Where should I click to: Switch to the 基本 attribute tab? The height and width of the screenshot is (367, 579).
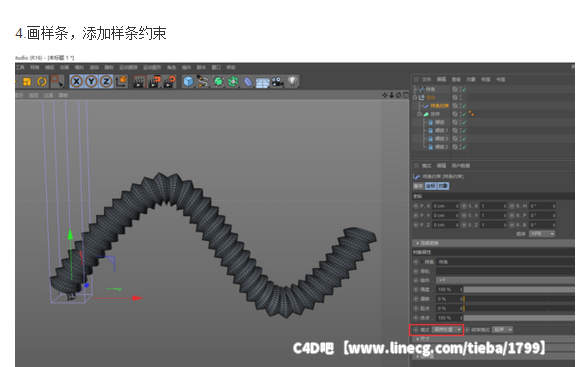point(418,186)
